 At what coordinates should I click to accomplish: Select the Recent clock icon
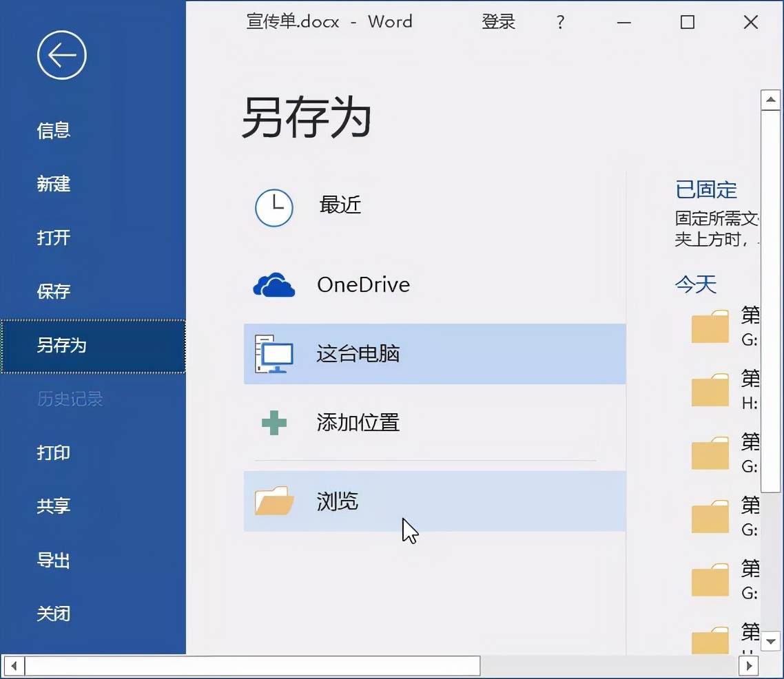coord(274,207)
